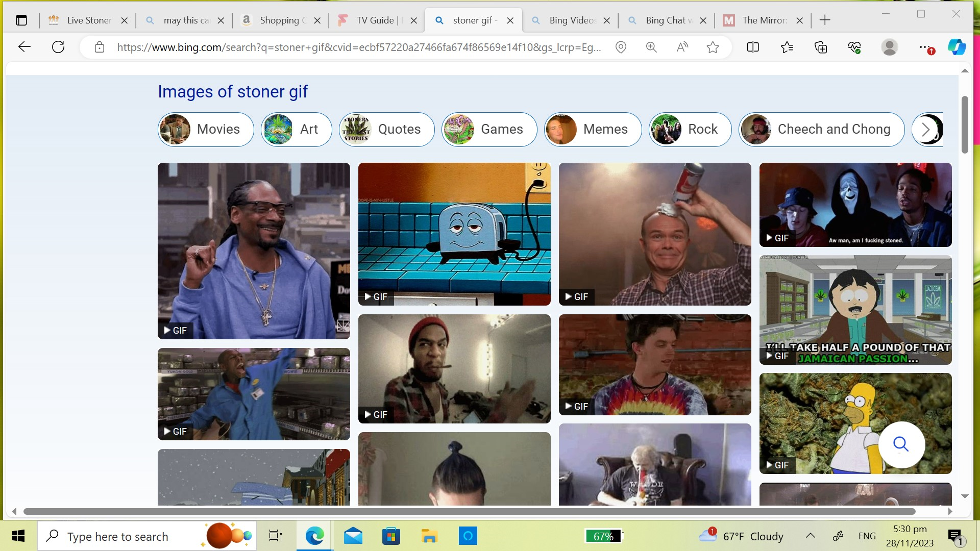Click the location permission icon in address bar

621,47
